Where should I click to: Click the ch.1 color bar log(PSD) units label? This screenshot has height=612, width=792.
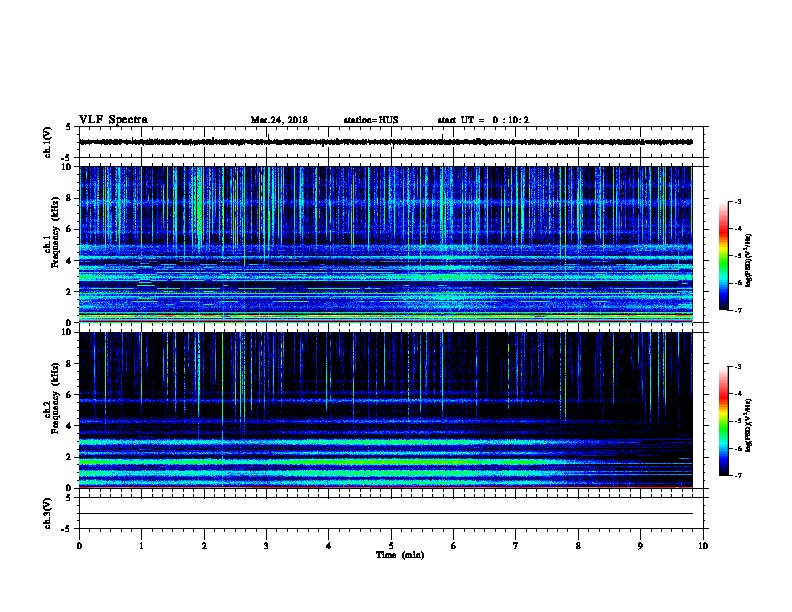point(749,260)
